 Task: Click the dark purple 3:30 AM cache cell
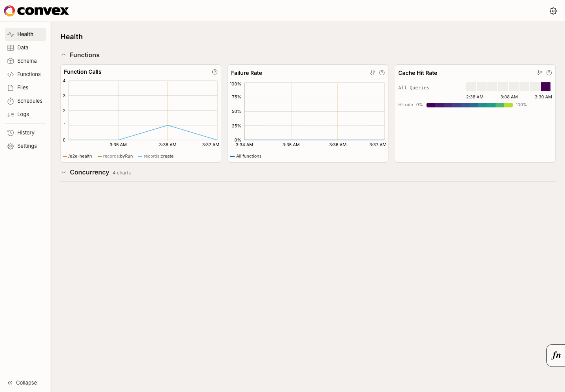(x=545, y=87)
